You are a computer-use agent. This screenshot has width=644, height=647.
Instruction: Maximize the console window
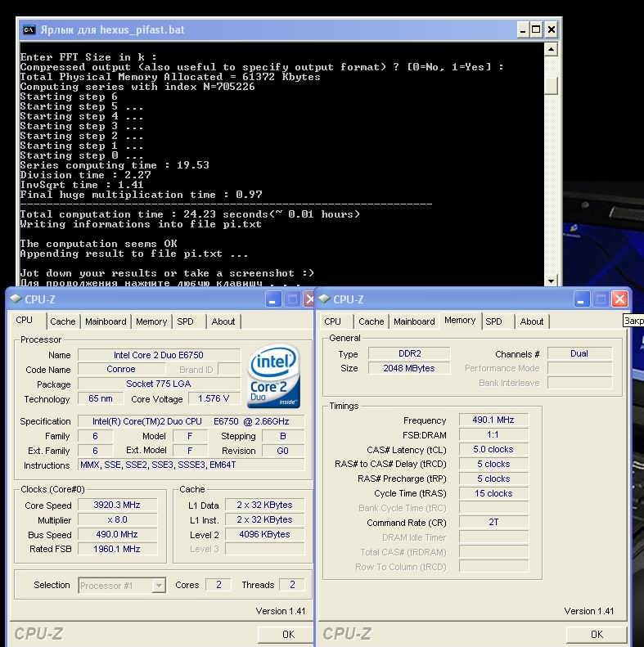coord(536,29)
